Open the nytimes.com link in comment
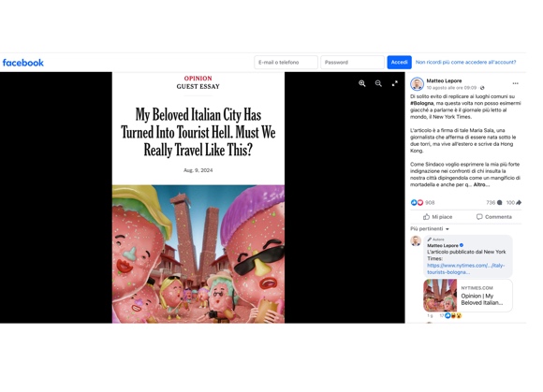Image resolution: width=543 pixels, height=392 pixels. tap(465, 269)
